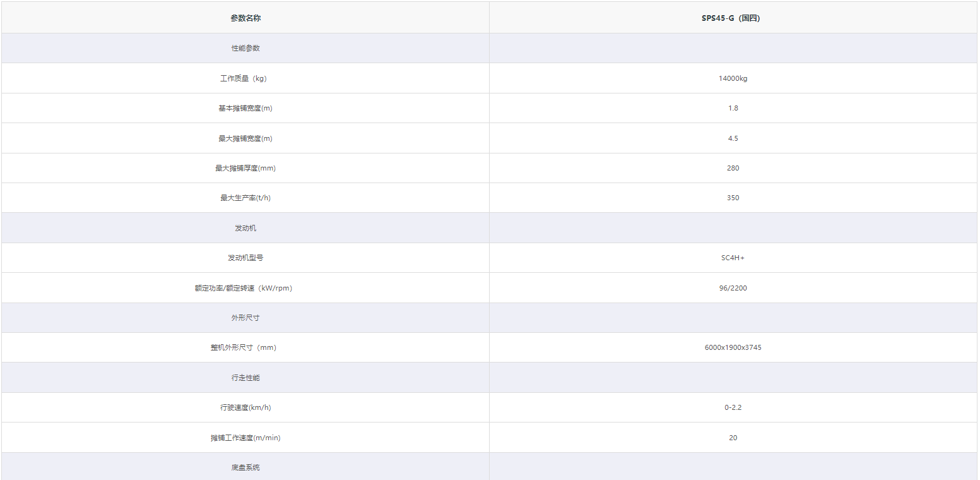Select the value 280 for paving thickness
The height and width of the screenshot is (480, 980).
733,168
